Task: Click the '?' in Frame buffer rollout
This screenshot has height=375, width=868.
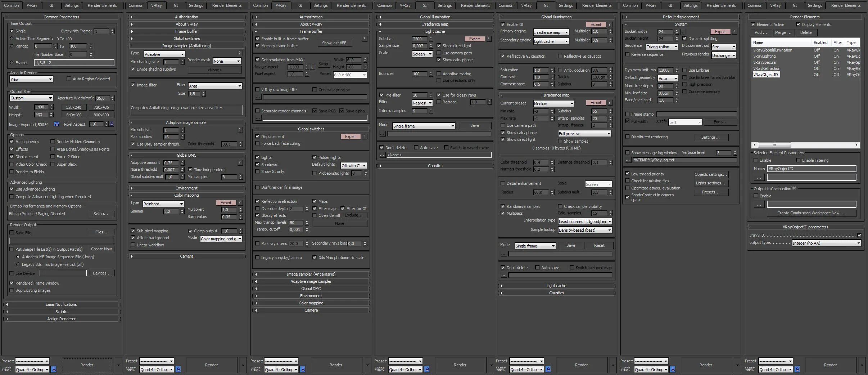Action: 364,39
